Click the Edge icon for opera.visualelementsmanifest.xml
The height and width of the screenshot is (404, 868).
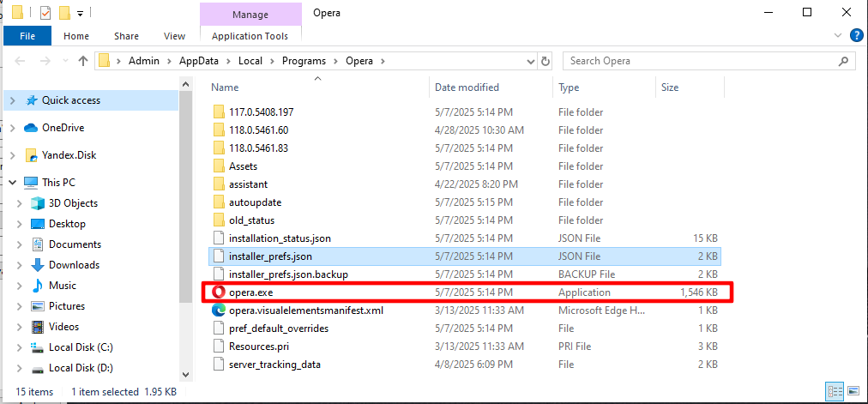click(x=219, y=311)
